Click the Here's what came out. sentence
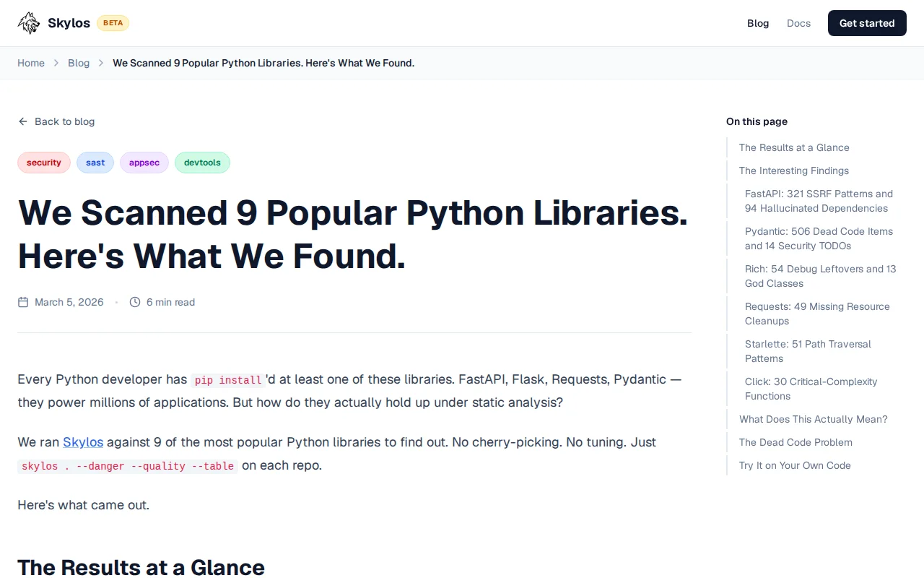Viewport: 924px width, 578px height. coord(83,504)
